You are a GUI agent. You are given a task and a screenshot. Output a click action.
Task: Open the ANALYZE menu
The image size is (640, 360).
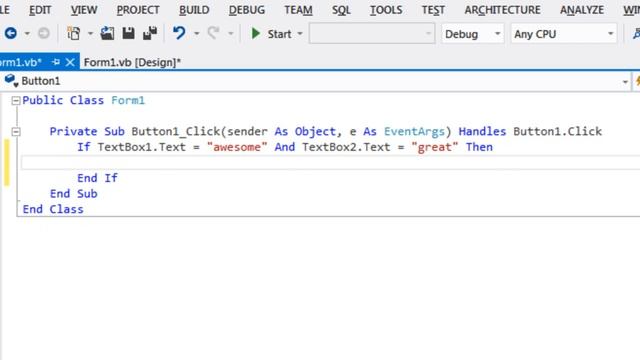tap(582, 10)
